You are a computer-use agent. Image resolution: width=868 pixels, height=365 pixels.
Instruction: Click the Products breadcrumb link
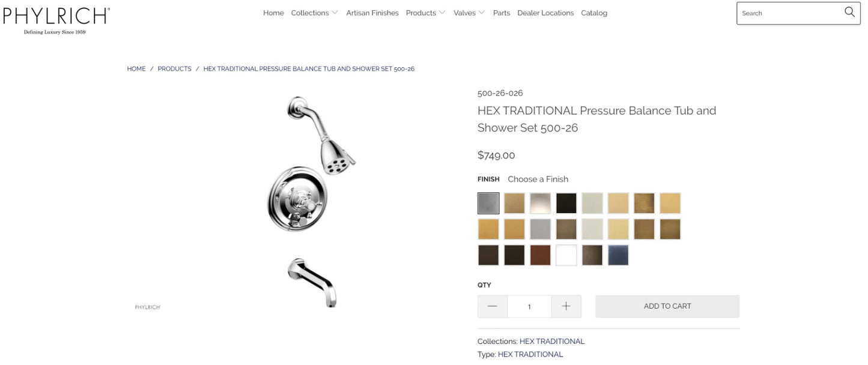[x=174, y=69]
